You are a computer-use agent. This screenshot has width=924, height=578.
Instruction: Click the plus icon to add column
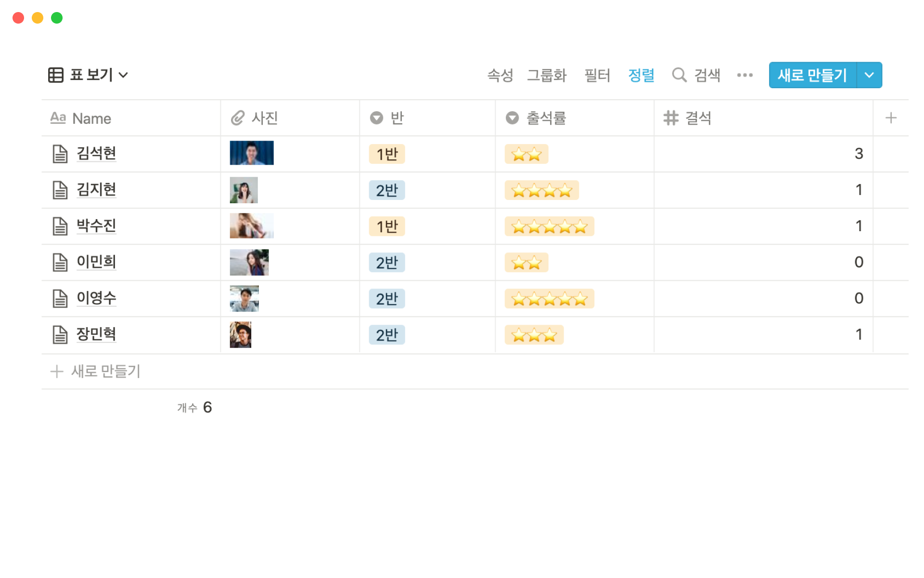pyautogui.click(x=890, y=118)
